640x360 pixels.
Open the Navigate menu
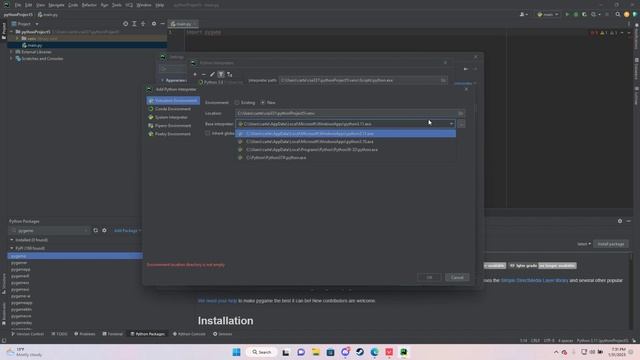56,5
